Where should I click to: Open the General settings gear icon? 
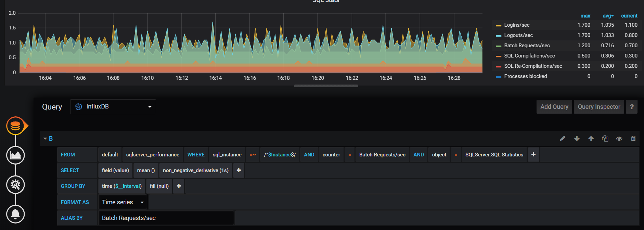pyautogui.click(x=15, y=185)
